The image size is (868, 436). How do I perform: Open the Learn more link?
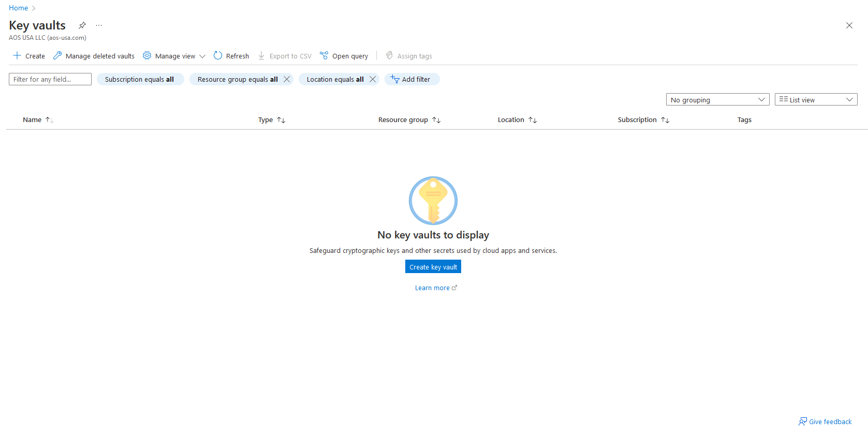pyautogui.click(x=436, y=288)
